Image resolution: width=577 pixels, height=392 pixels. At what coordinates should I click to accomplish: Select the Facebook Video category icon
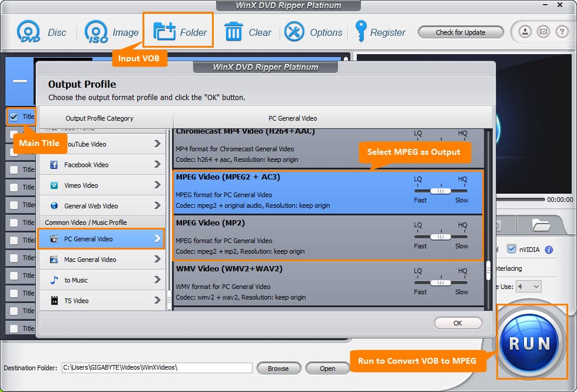(54, 165)
